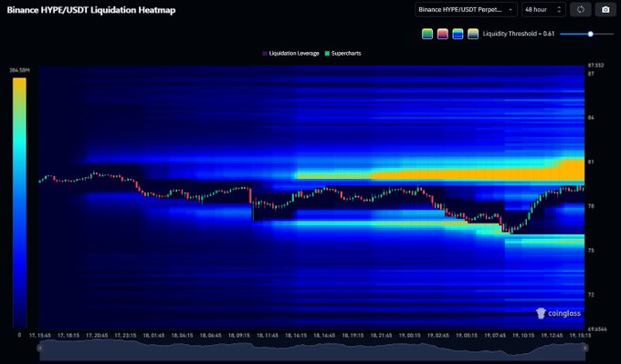
Task: Click the 'Liquidity Threshold = 0.61' label
Action: point(519,34)
